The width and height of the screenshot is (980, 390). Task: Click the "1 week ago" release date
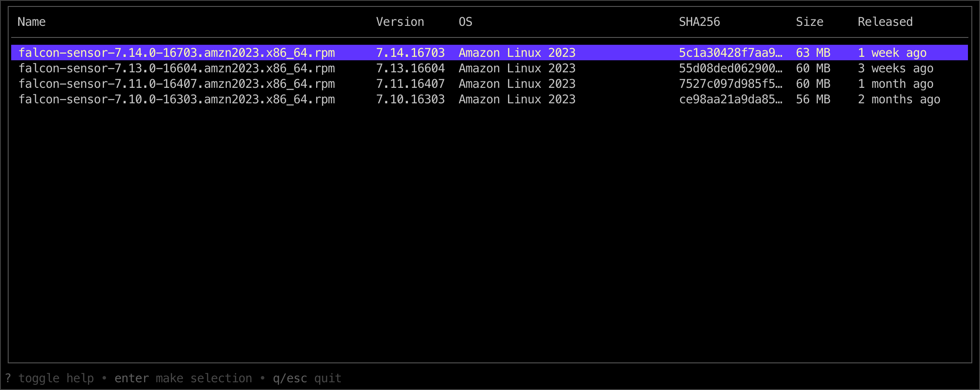tap(892, 53)
